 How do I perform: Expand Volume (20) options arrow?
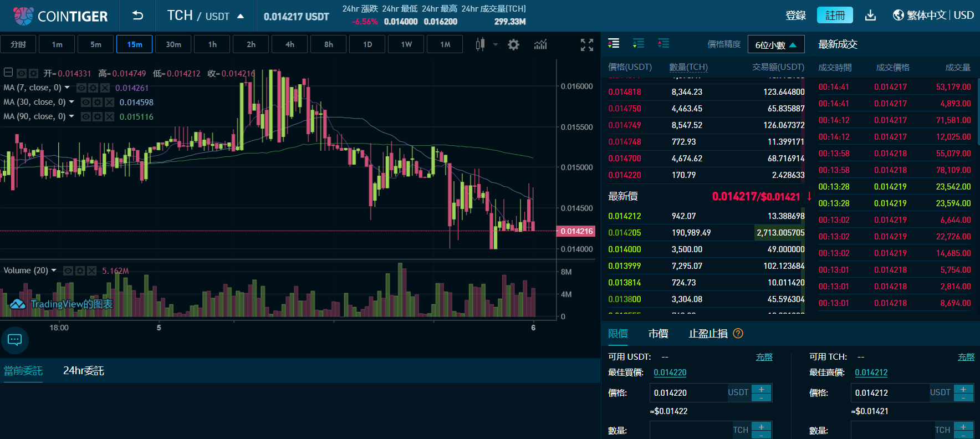point(54,270)
